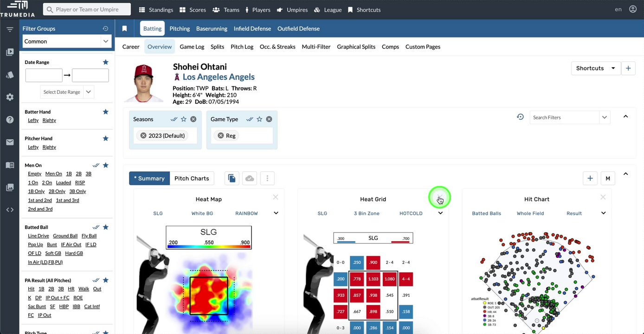This screenshot has width=644, height=334.
Task: Remove the 2023 (Default) season chip
Action: click(143, 135)
